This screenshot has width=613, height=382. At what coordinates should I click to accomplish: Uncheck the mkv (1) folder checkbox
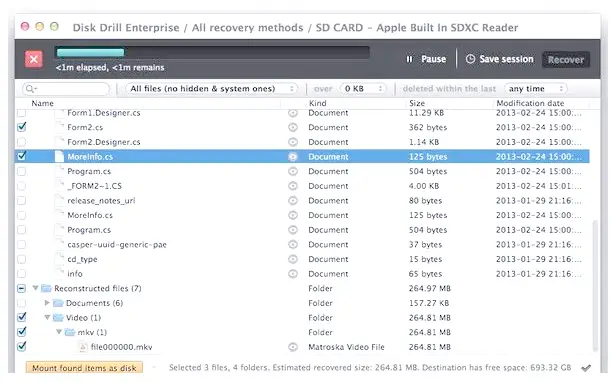(x=22, y=332)
